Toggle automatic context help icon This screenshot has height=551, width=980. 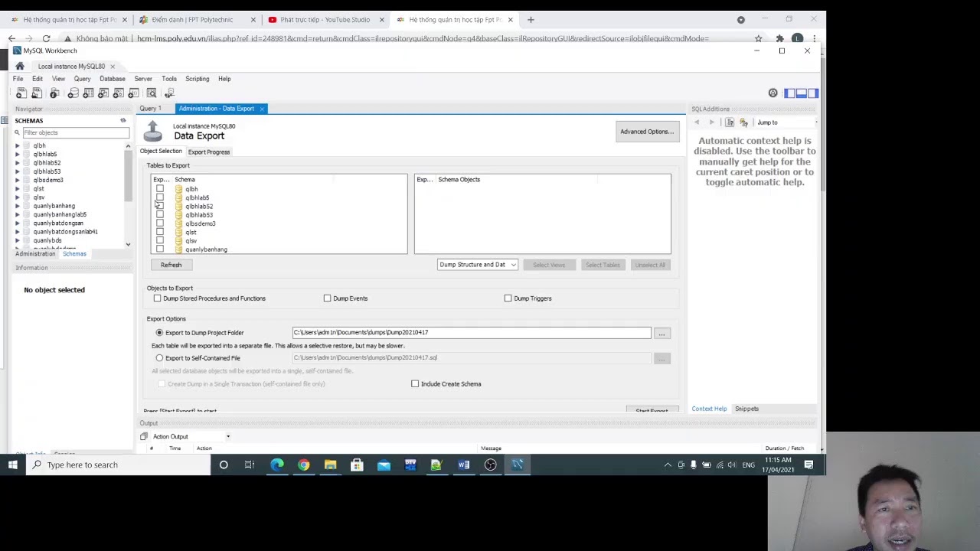pyautogui.click(x=743, y=122)
